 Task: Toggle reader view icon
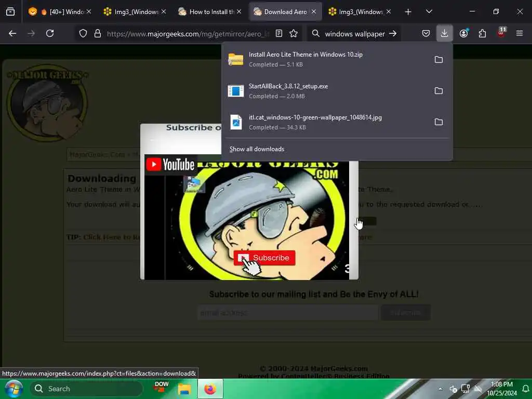point(279,34)
